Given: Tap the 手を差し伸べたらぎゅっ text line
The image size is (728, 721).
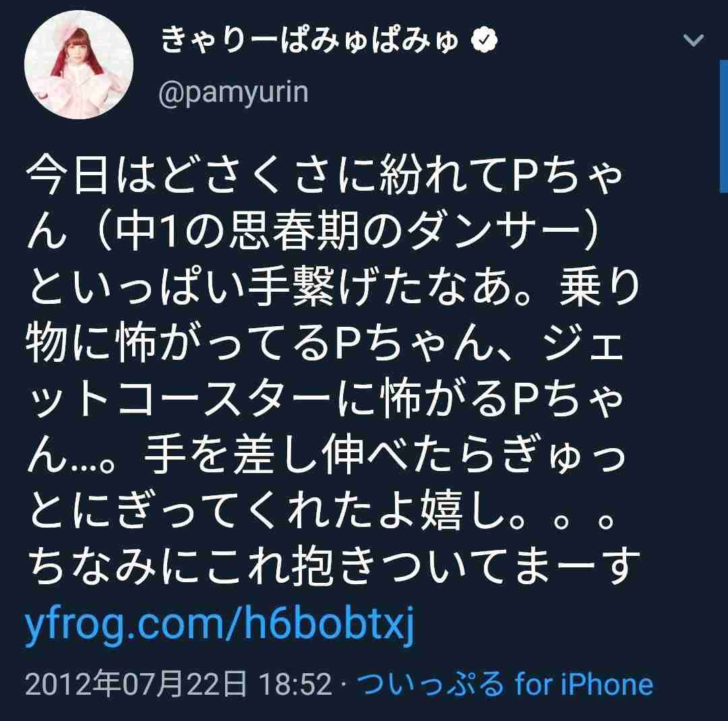Looking at the screenshot, I should pyautogui.click(x=385, y=455).
